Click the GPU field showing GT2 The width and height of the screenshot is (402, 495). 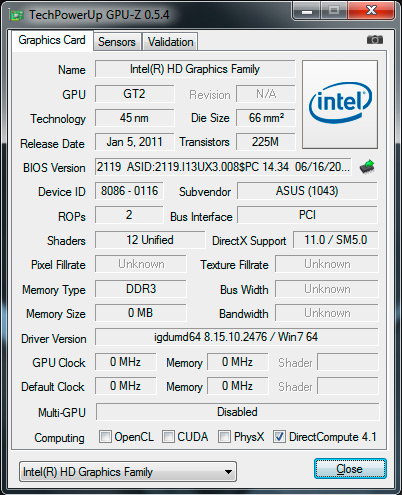tap(134, 94)
